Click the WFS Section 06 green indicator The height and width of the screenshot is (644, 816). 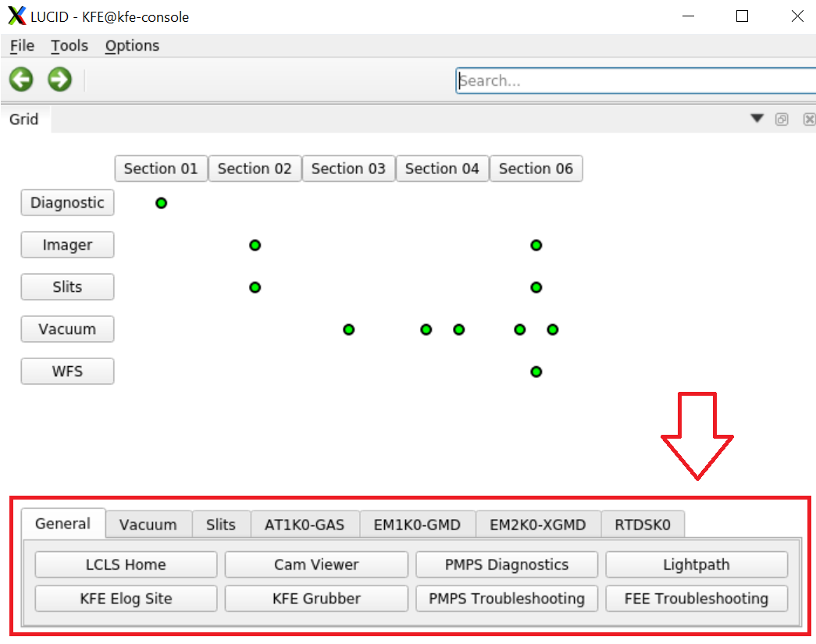point(536,372)
